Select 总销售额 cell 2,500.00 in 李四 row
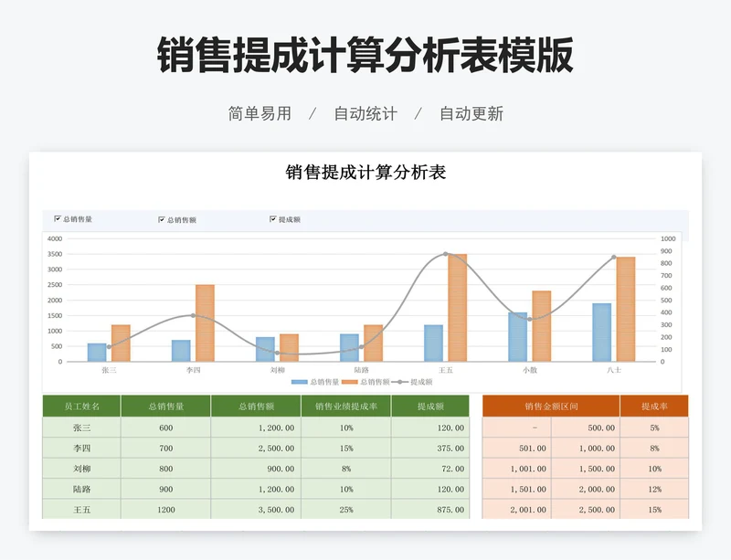Screen dimensions: 731x560 [256, 449]
